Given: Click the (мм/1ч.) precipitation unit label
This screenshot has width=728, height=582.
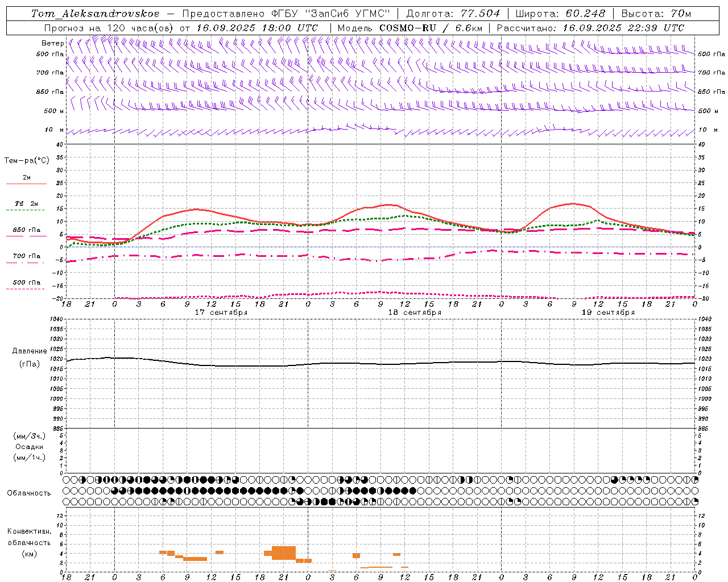Looking at the screenshot, I should coord(30,458).
